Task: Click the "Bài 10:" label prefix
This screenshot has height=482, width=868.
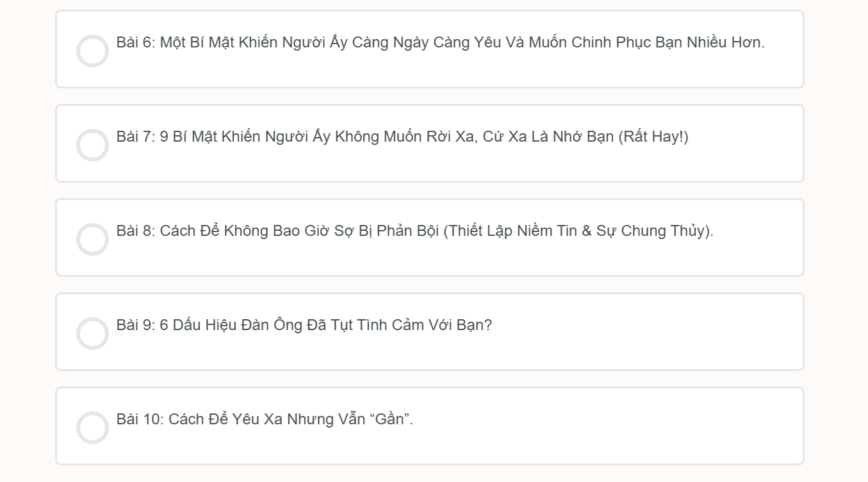Action: tap(140, 420)
